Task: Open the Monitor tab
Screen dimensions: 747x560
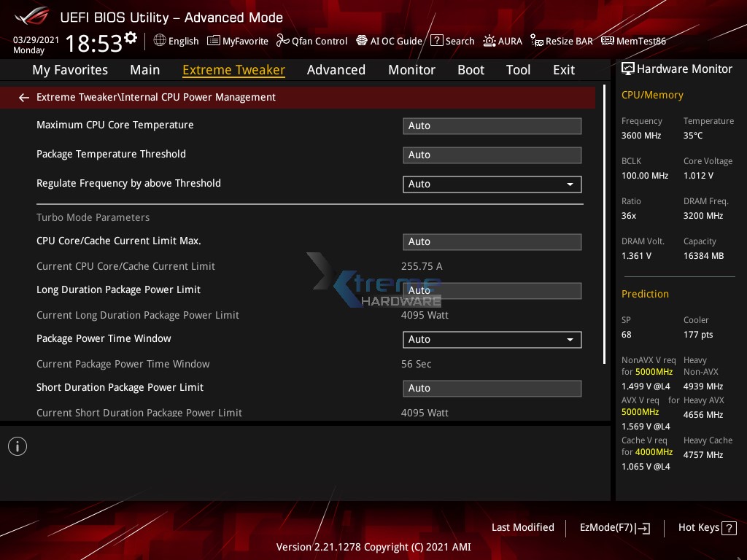Action: click(x=411, y=69)
